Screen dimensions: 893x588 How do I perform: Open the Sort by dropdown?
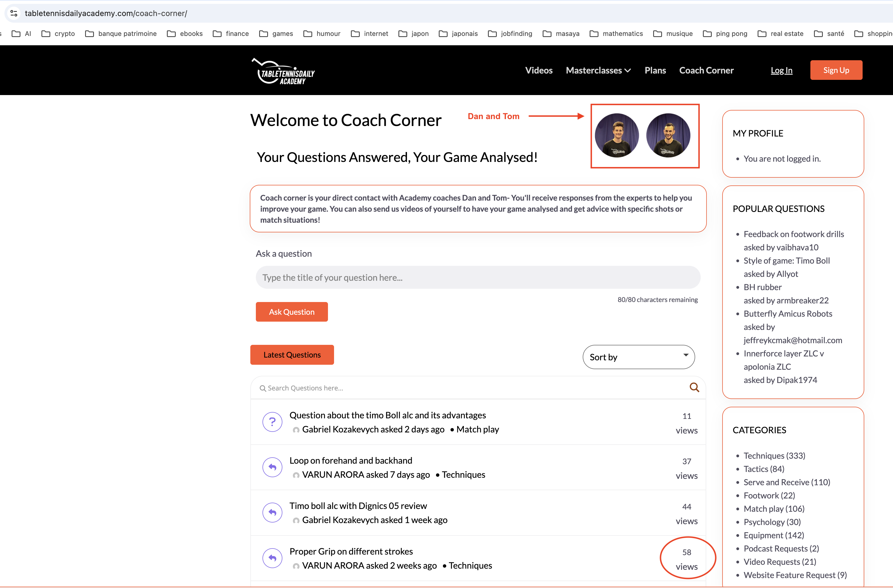click(x=639, y=357)
